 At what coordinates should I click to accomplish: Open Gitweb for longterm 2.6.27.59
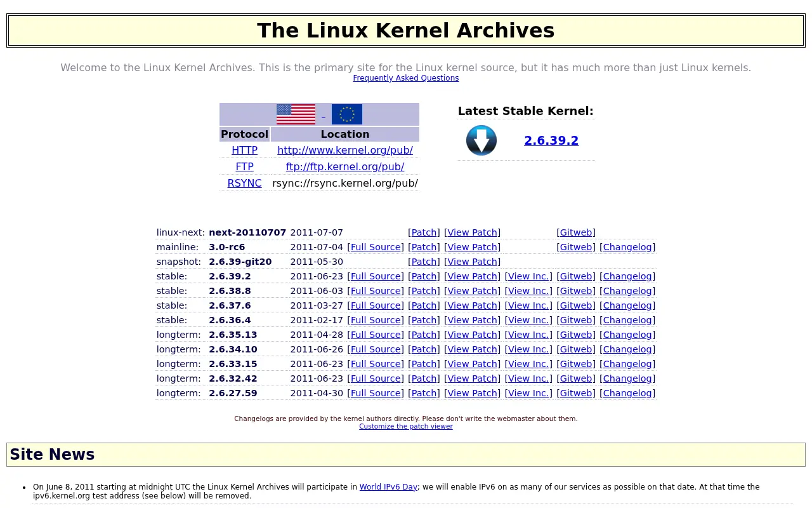576,393
